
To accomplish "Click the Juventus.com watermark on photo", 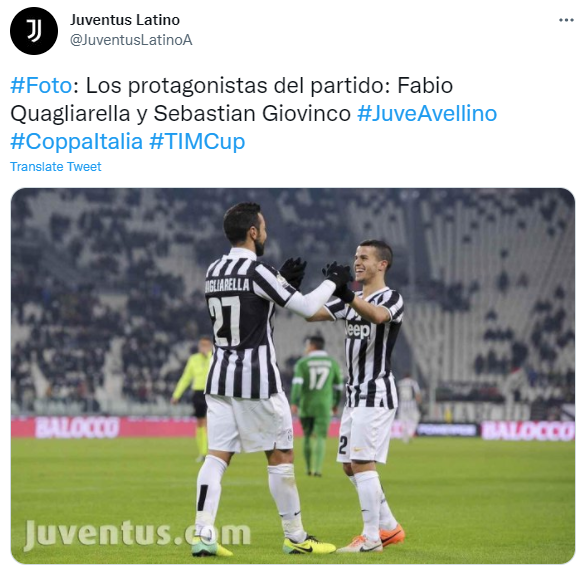I will 137,535.
